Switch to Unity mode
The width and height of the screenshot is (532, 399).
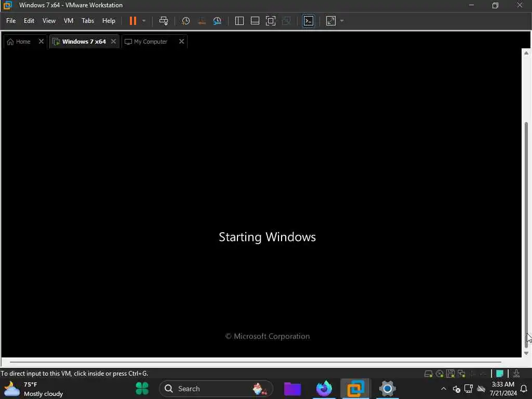286,21
